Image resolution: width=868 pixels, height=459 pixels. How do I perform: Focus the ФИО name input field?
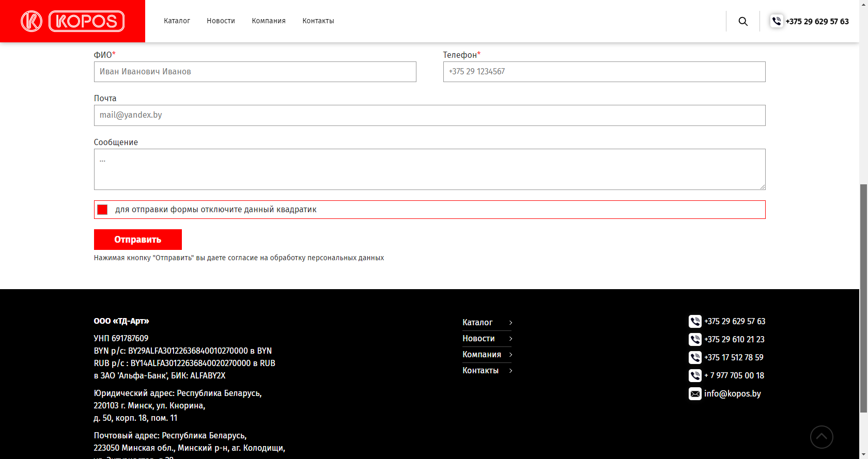[255, 72]
